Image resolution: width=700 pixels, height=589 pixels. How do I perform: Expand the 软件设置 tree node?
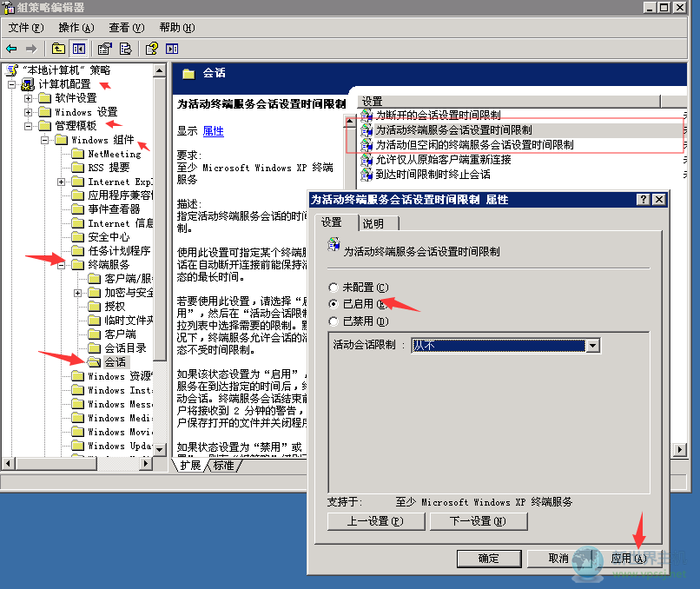click(x=28, y=98)
